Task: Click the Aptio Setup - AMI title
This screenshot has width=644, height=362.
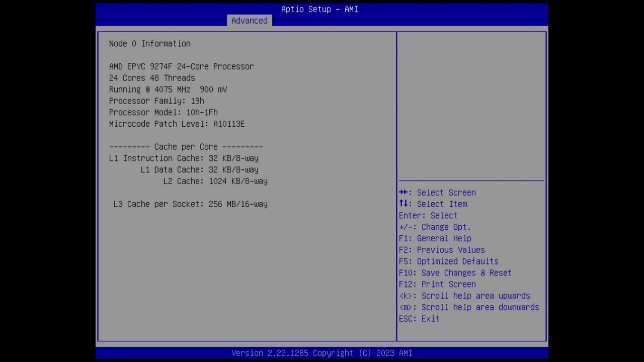Action: (x=319, y=9)
